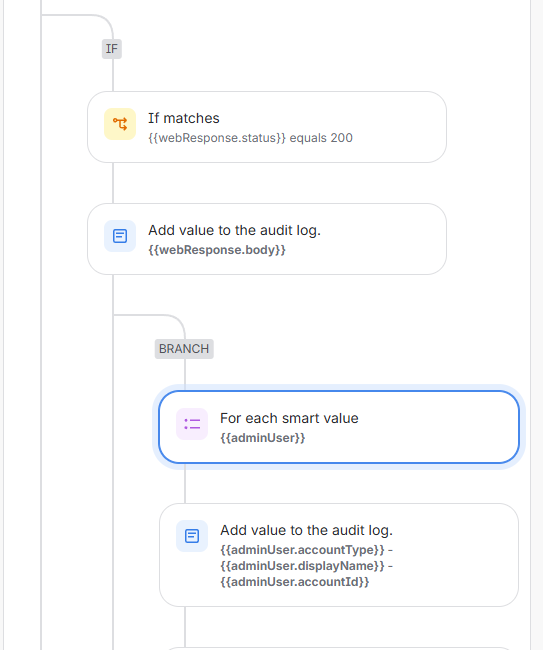The image size is (543, 650).
Task: Click the '{{adminUser.displayName}} -' text
Action: pos(306,566)
